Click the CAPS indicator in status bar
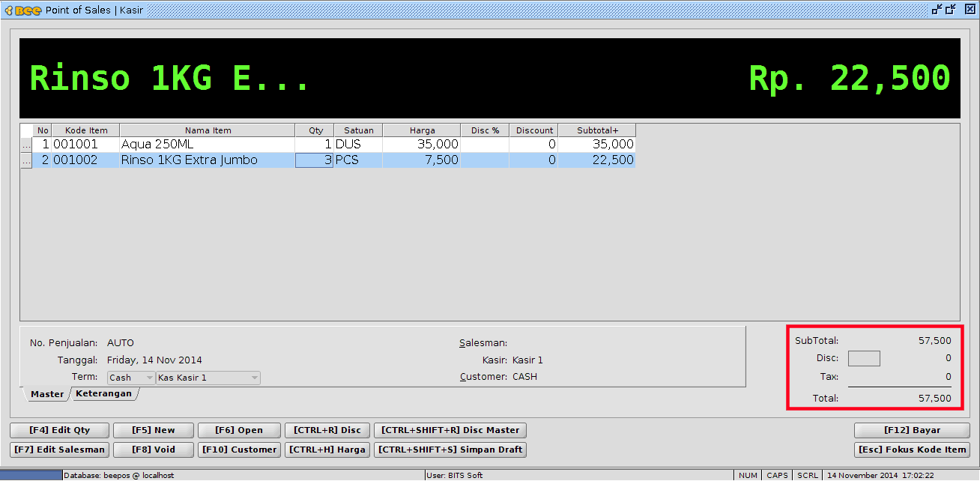Screen dimensions: 980x481 click(777, 476)
